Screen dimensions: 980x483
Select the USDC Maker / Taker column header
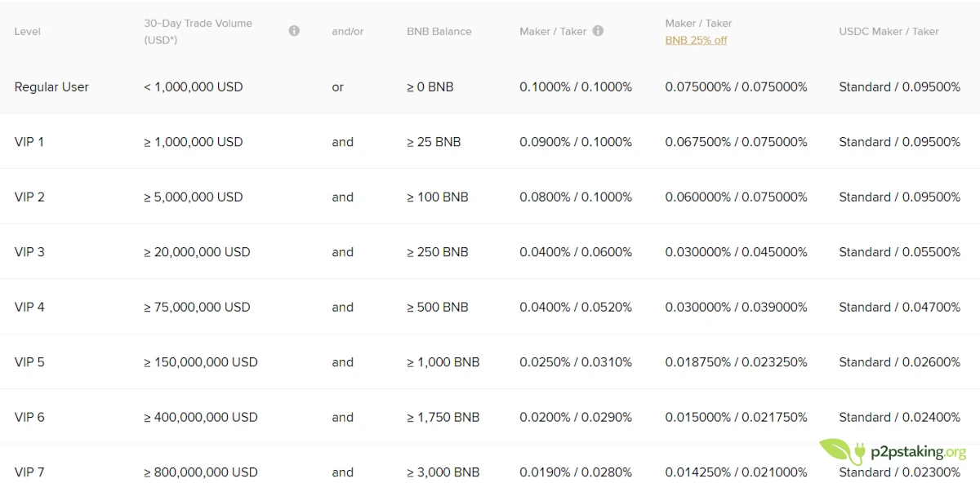coord(889,31)
